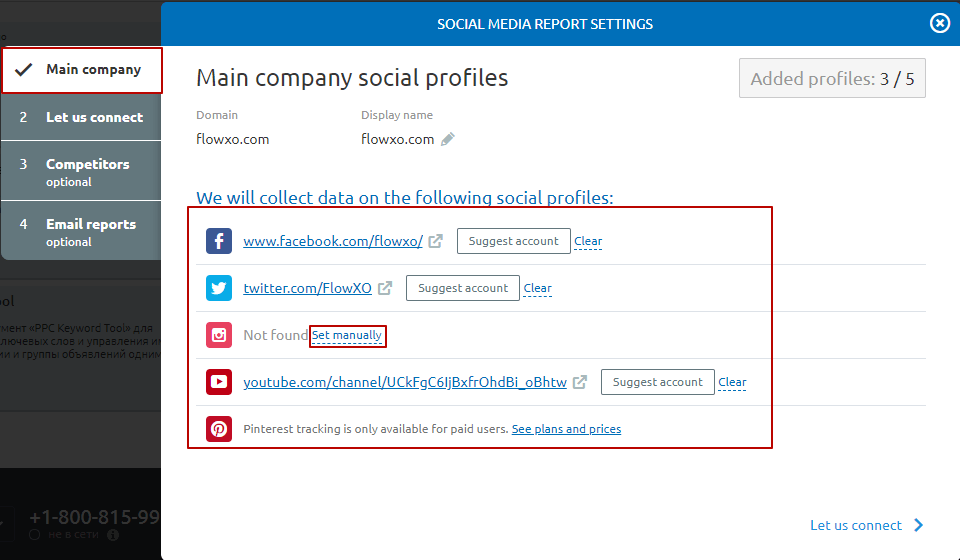Open www.facebook.com/flowxo/ link
The width and height of the screenshot is (960, 560).
click(333, 241)
